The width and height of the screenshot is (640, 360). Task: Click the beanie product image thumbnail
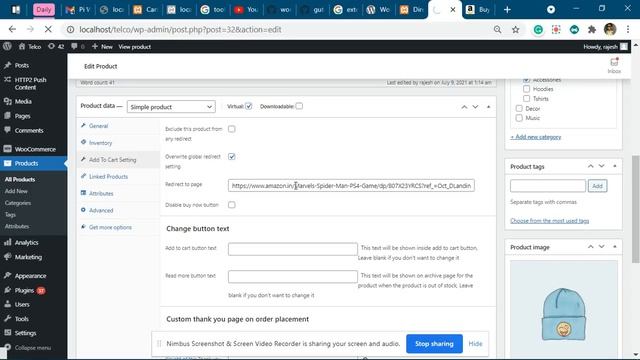click(564, 310)
